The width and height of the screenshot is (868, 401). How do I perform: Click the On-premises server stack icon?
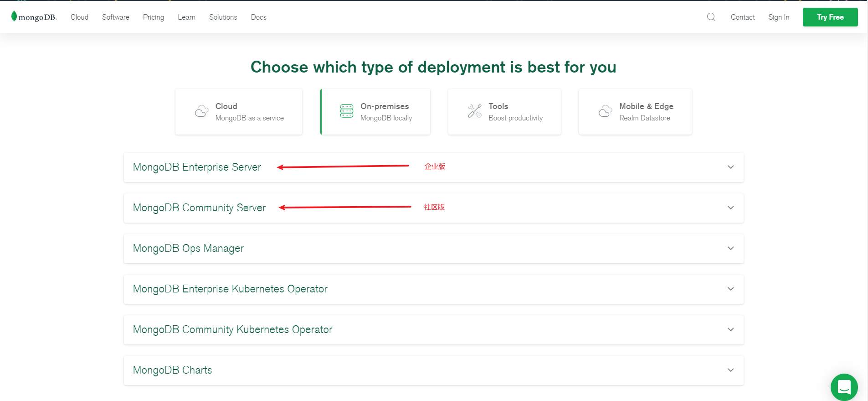point(347,111)
